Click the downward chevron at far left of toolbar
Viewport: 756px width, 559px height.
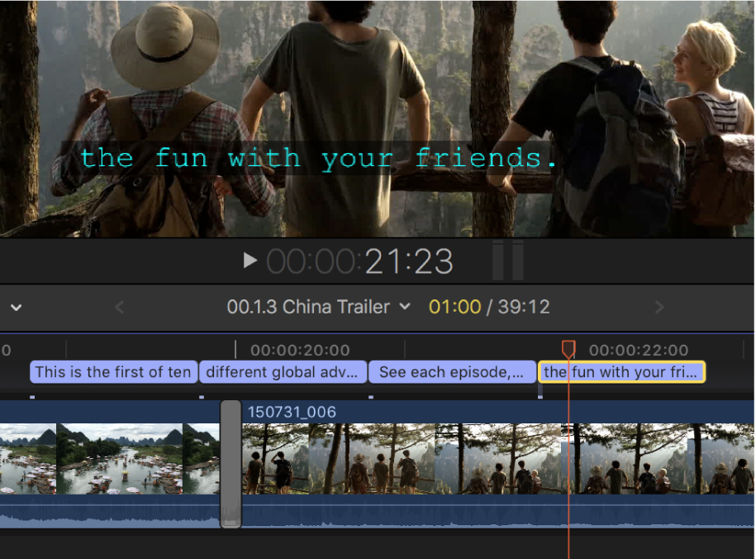point(15,307)
